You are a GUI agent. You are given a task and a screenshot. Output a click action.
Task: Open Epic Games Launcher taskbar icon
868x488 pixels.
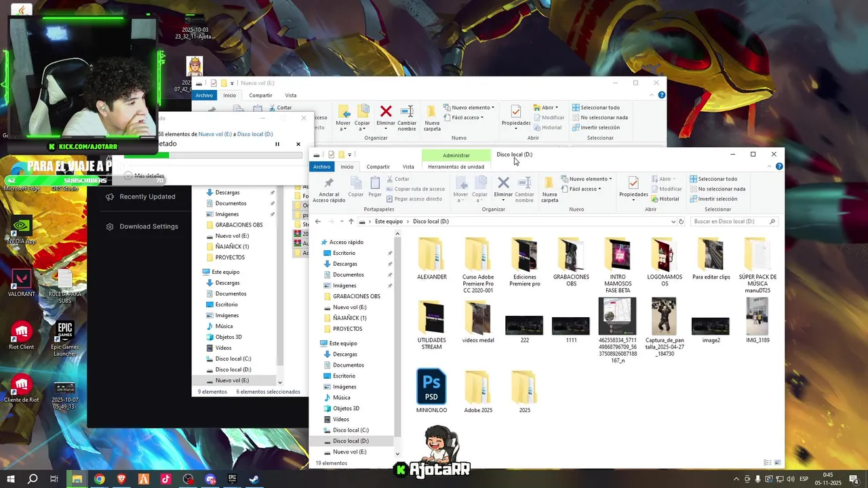(x=232, y=479)
